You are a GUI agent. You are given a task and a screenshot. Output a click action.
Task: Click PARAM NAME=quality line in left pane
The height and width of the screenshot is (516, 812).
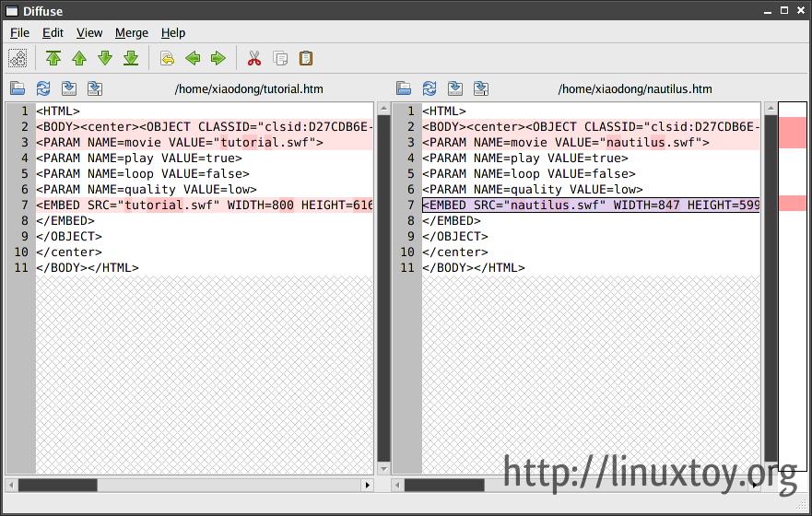[205, 190]
